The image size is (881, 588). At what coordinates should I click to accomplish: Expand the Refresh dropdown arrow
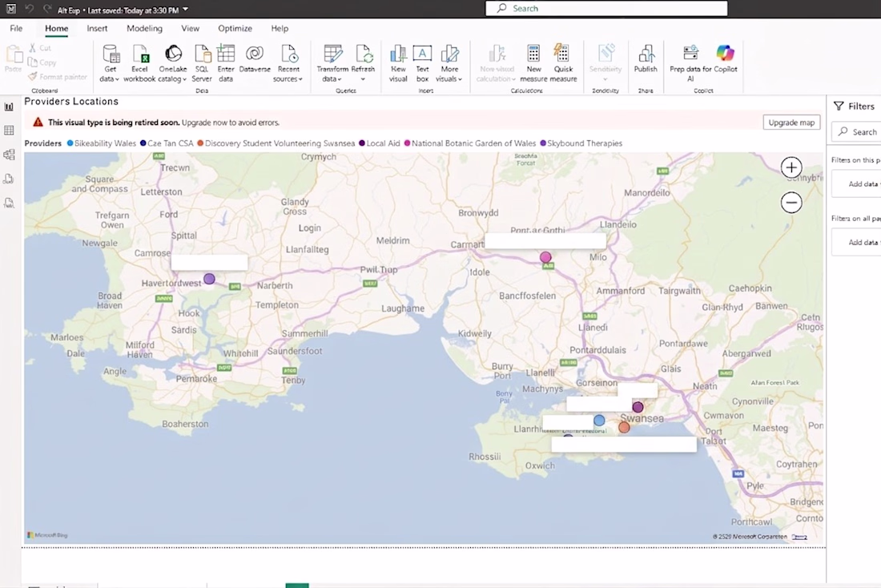click(363, 79)
